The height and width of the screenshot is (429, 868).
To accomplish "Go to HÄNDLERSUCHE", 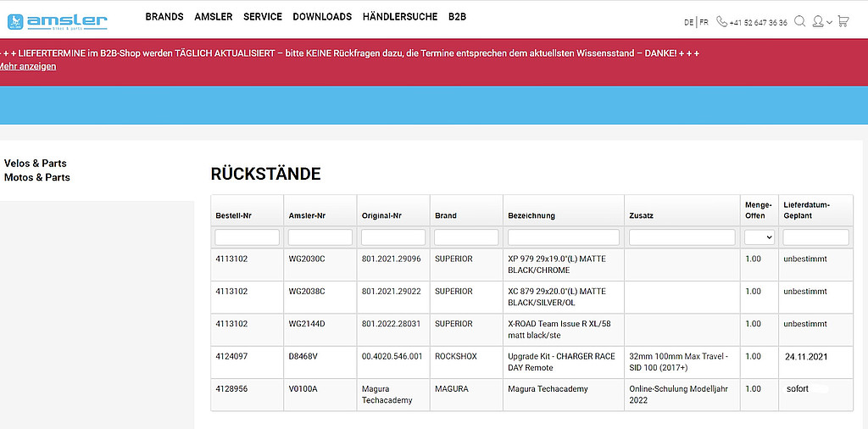I will pyautogui.click(x=400, y=17).
